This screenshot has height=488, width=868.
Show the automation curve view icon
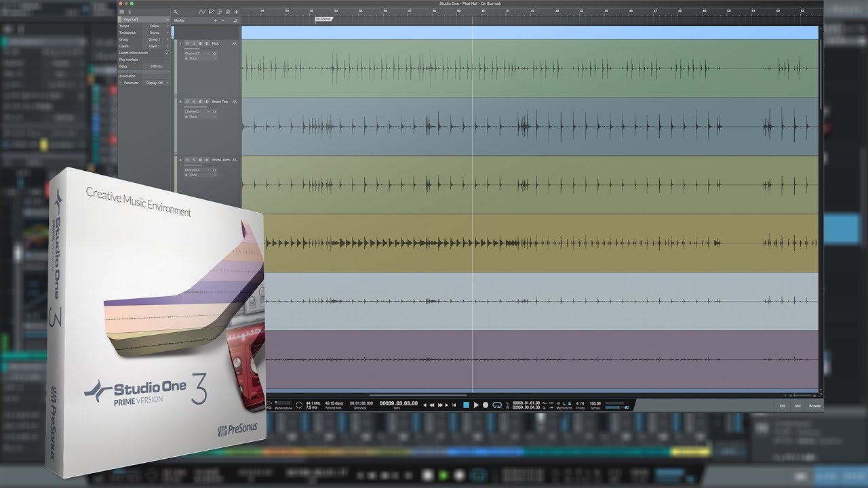202,12
